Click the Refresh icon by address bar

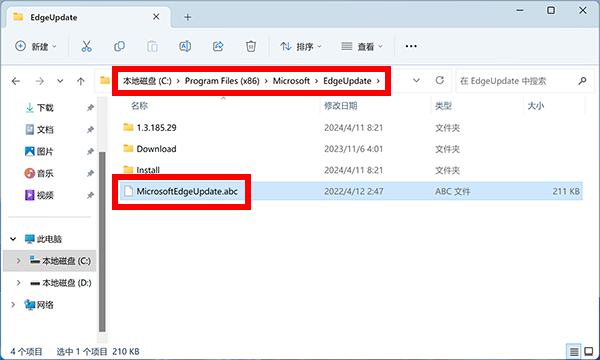[x=440, y=80]
